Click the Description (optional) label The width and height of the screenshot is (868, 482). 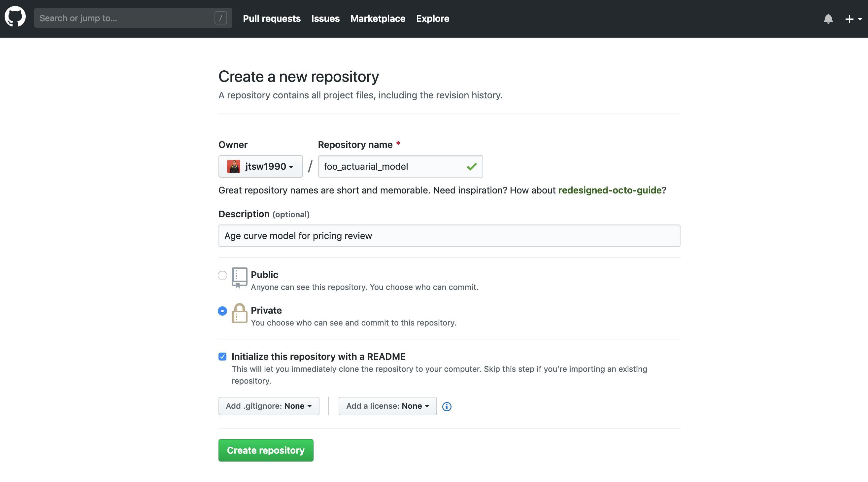click(264, 214)
